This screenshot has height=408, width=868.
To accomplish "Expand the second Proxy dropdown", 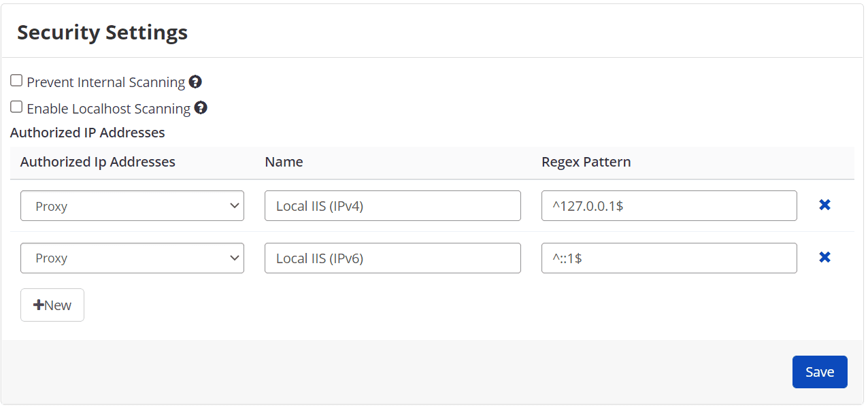I will tap(132, 258).
